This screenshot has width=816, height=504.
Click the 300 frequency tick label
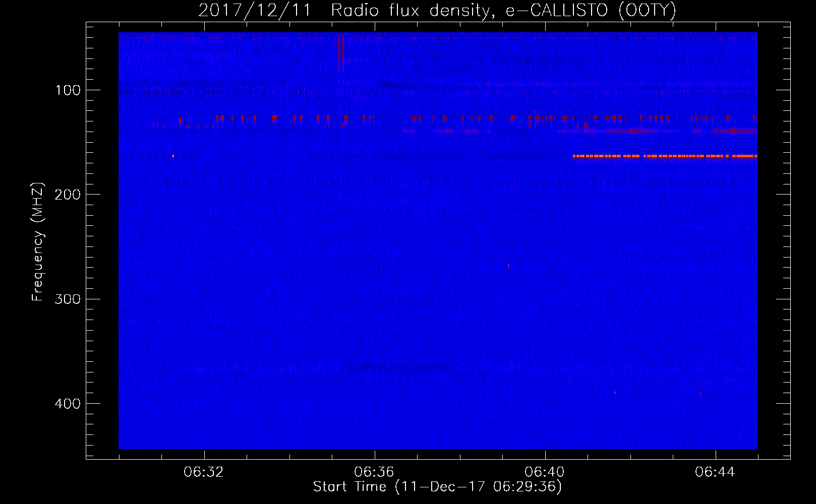pos(68,299)
